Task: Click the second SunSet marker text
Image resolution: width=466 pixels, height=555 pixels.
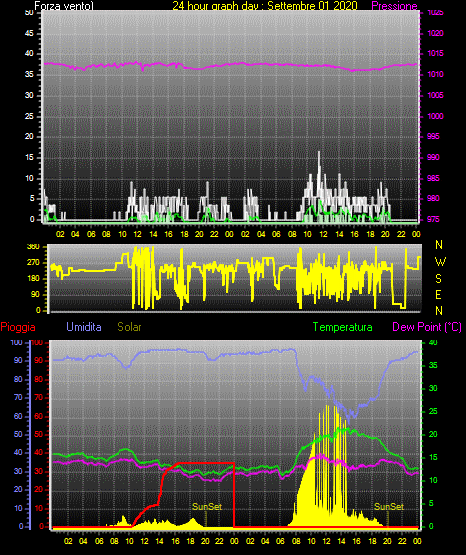Action: (389, 507)
